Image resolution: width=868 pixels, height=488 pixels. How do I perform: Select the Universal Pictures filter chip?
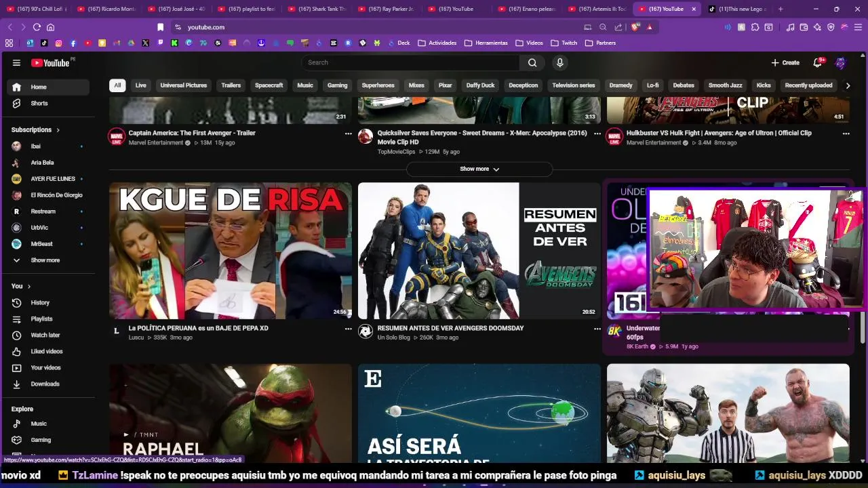183,85
